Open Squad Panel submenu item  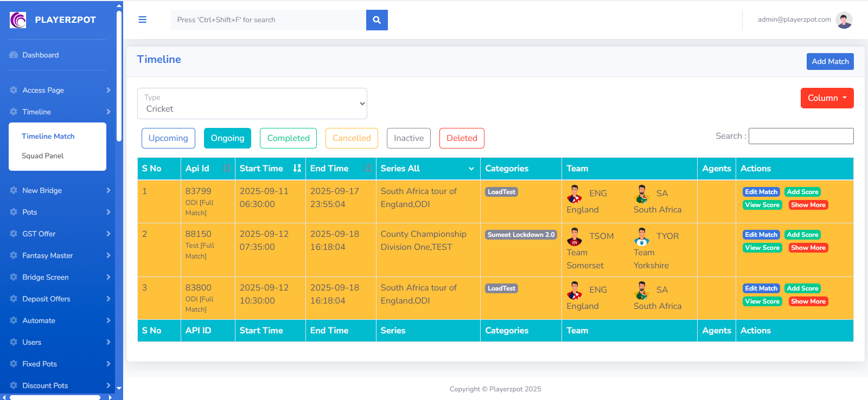[43, 156]
